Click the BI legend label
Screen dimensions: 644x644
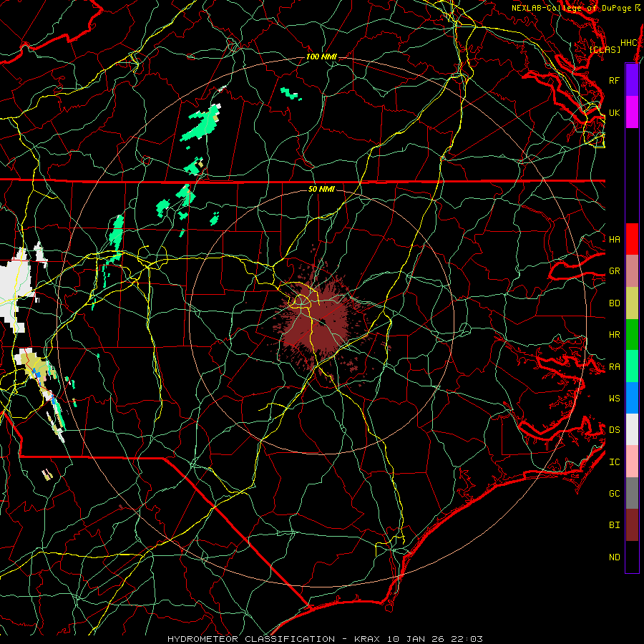tap(615, 525)
